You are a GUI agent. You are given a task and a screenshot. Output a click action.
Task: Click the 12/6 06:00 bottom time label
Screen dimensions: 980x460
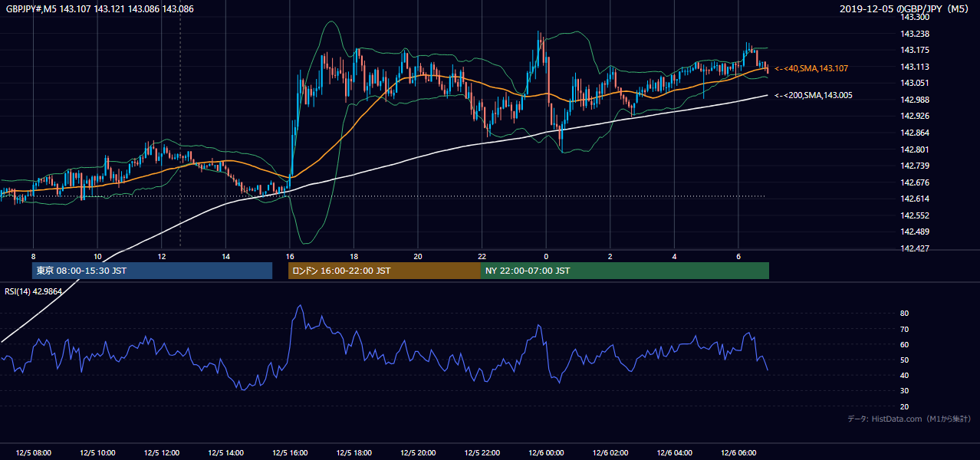tap(738, 453)
